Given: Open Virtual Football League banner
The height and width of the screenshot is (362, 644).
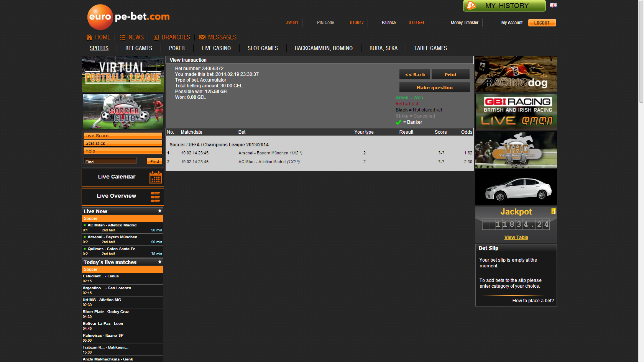Looking at the screenshot, I should pos(123,74).
